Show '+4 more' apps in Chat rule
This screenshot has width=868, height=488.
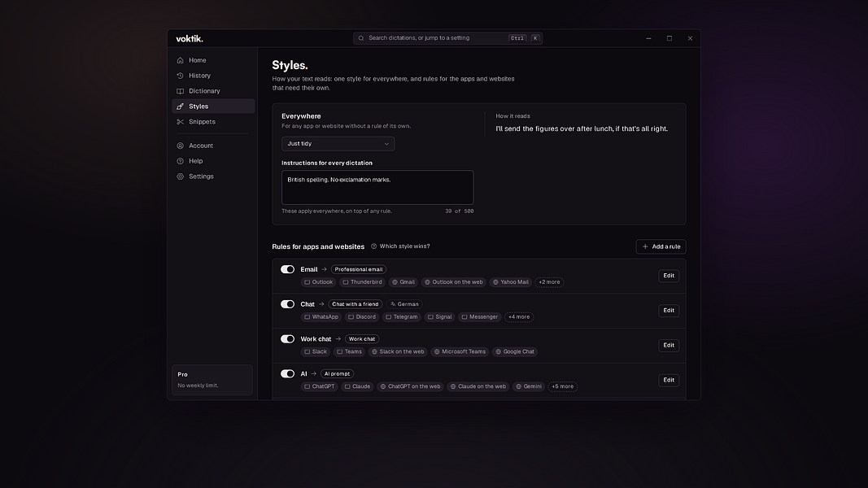[519, 317]
